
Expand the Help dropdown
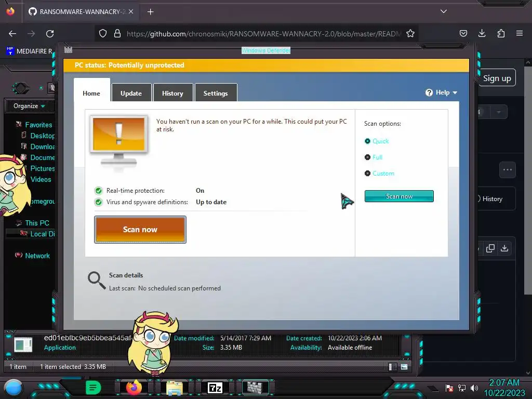442,92
